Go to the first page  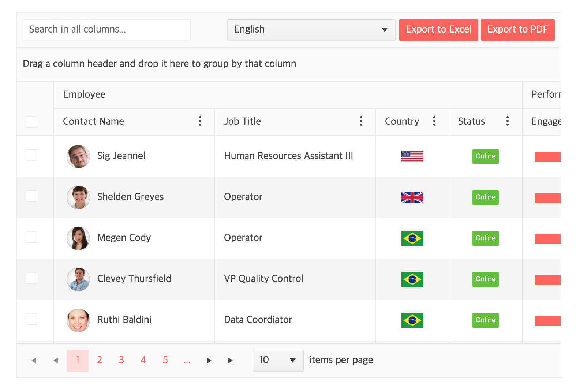pos(33,361)
